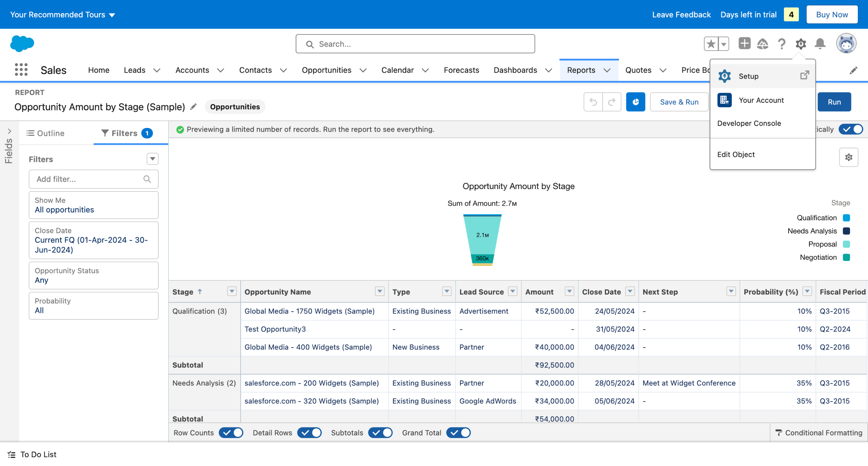Viewport: 868px width, 466px height.
Task: Open the Stage column dropdown menu
Action: pos(232,291)
